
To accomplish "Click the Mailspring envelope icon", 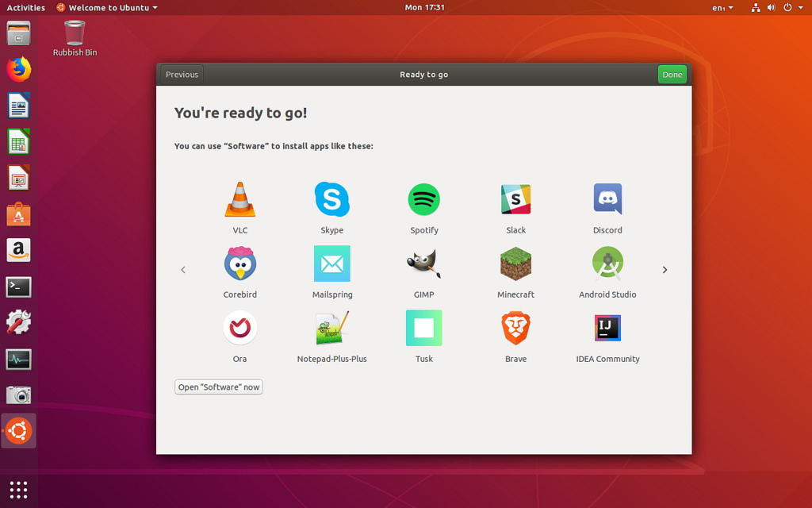I will point(332,264).
